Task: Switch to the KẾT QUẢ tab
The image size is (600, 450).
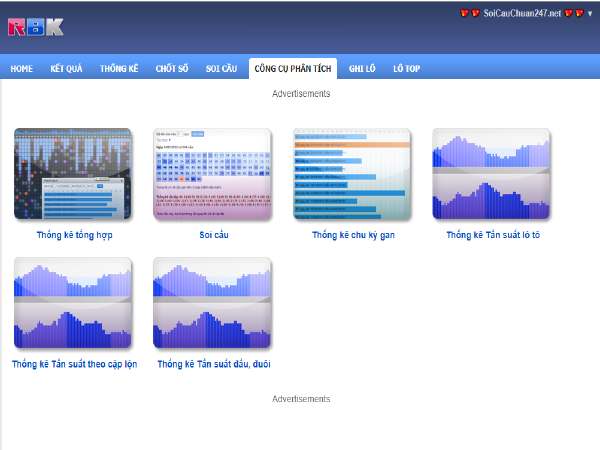Action: pos(66,68)
